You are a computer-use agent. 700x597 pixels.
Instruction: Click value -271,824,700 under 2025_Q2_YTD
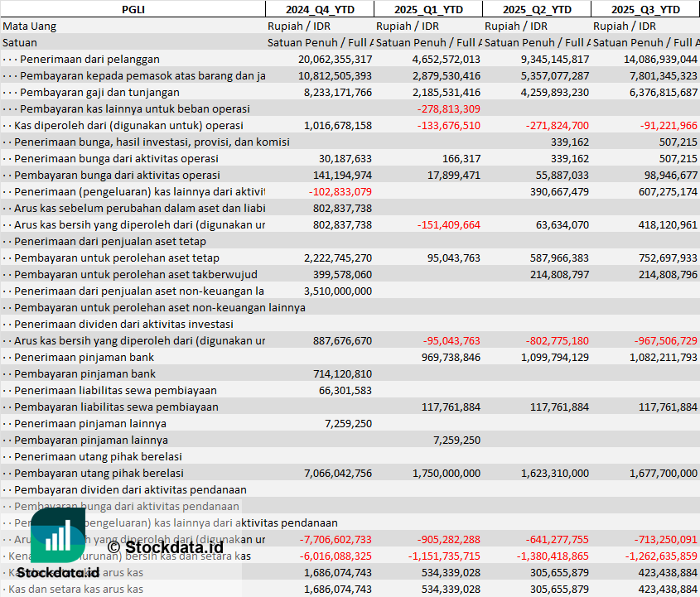click(x=558, y=125)
